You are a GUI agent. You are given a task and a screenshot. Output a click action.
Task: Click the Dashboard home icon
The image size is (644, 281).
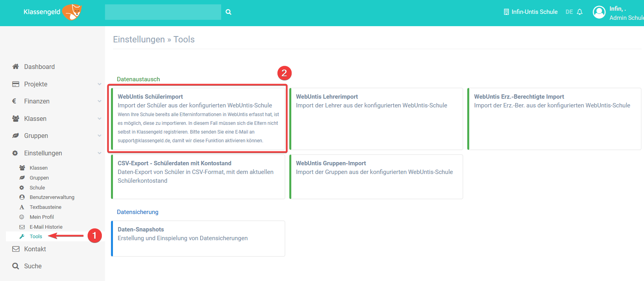point(15,67)
